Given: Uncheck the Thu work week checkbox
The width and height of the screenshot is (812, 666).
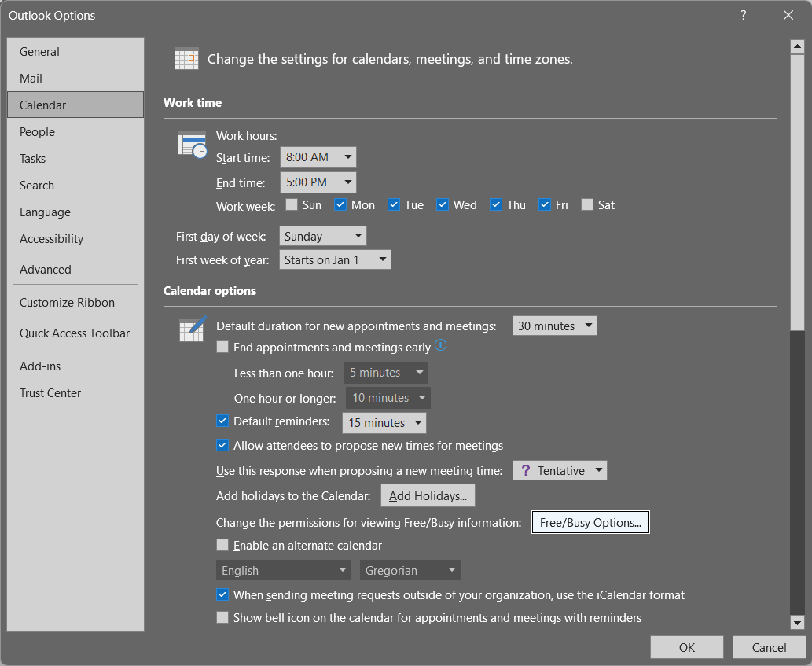Looking at the screenshot, I should (x=495, y=204).
